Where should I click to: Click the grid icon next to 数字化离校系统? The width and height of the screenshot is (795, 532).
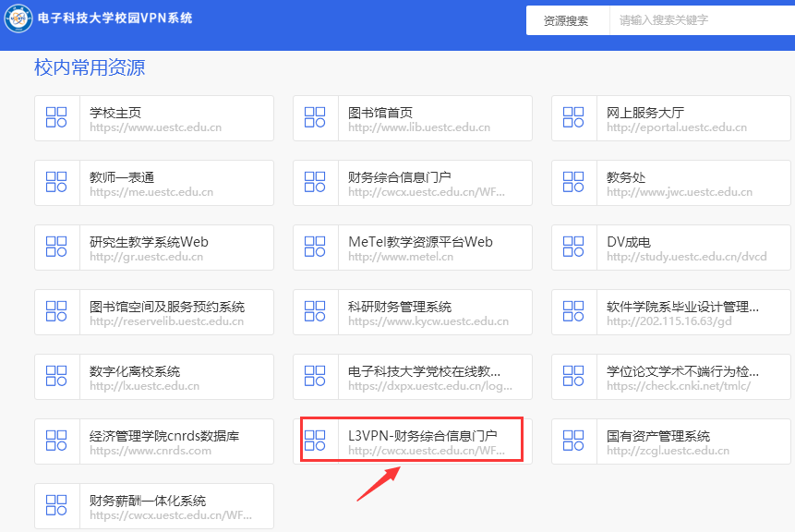(x=55, y=376)
